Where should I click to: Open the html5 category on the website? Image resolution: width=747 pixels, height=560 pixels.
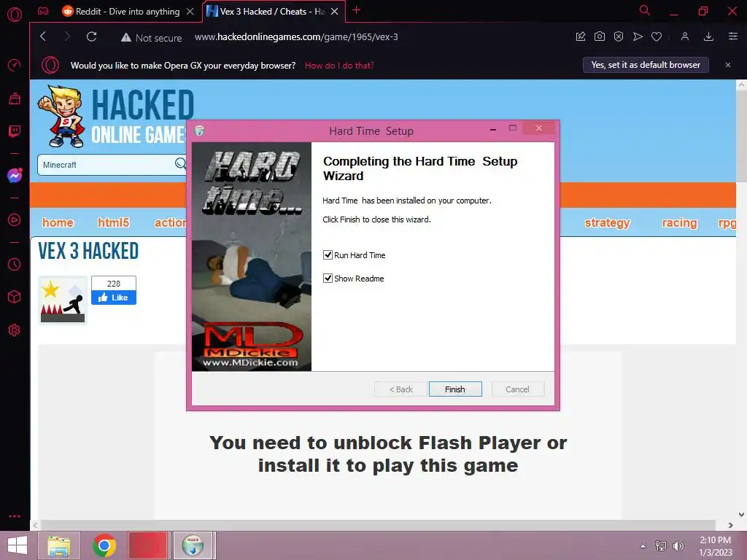pyautogui.click(x=113, y=222)
